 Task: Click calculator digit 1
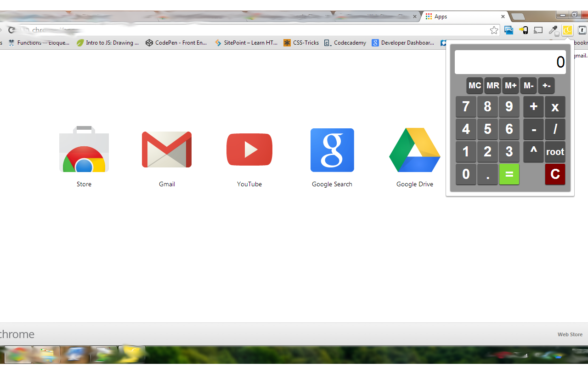pos(466,152)
